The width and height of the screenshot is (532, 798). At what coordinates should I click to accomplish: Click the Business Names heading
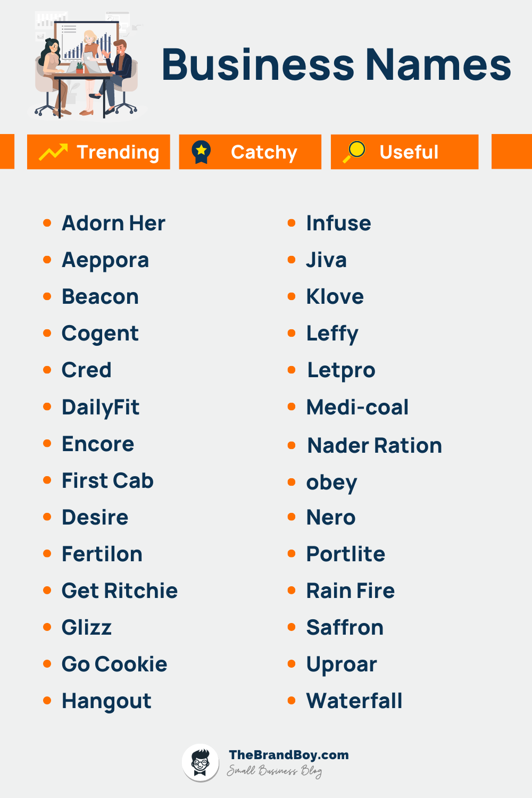(x=336, y=65)
